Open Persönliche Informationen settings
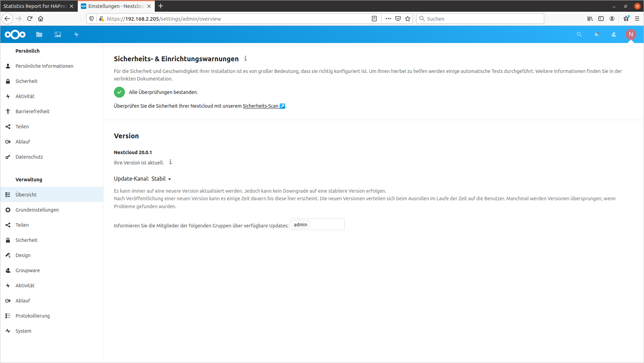 coord(52,66)
